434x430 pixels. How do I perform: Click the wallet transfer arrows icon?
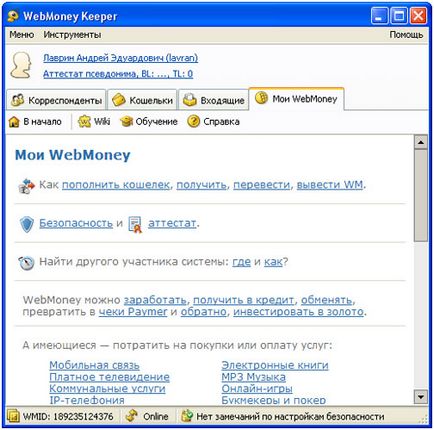click(x=26, y=186)
